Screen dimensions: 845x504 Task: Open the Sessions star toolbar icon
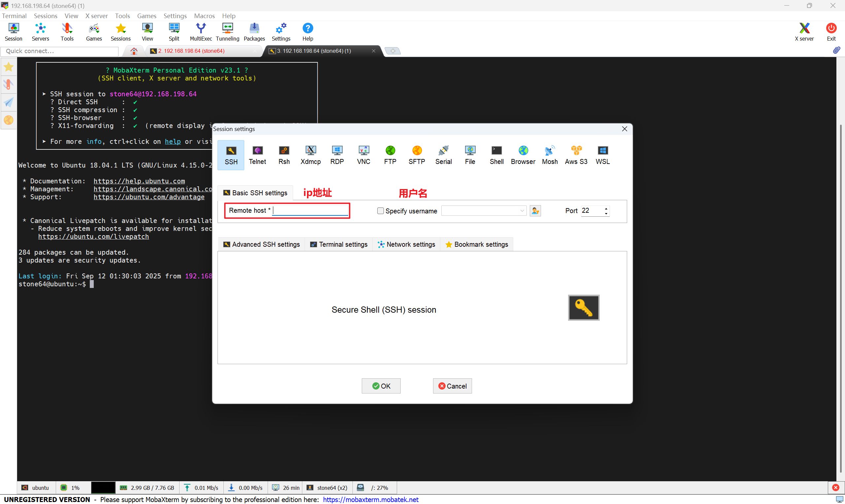pos(120,32)
